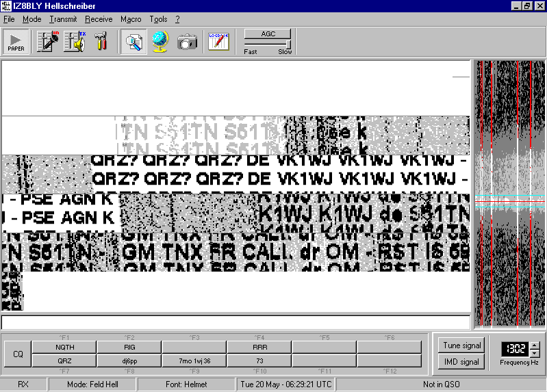Decrease Frequency Hz with down arrow
This screenshot has width=547, height=392.
535,353
